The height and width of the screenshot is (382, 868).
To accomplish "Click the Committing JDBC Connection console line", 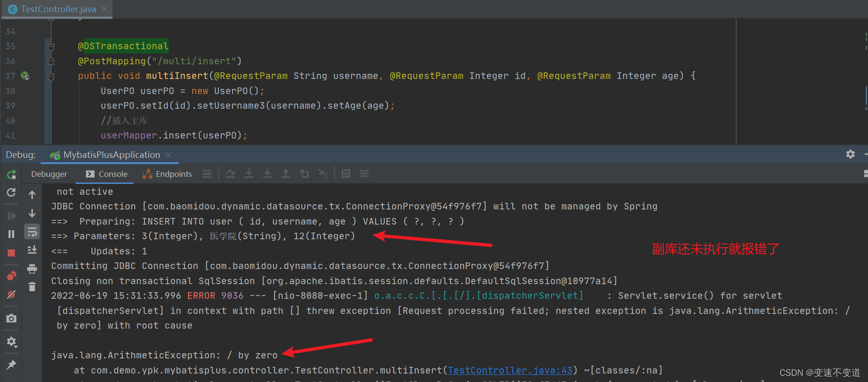I will [x=300, y=266].
